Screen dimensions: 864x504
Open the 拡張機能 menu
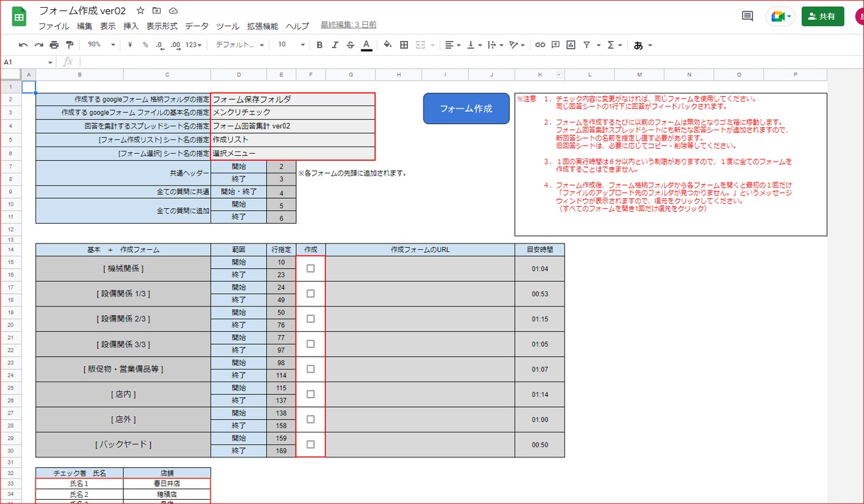click(262, 26)
